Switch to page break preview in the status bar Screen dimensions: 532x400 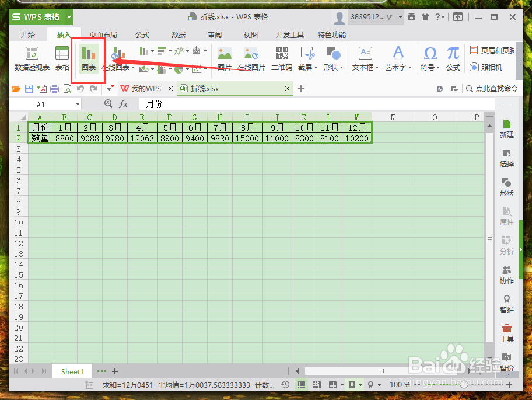pos(317,385)
